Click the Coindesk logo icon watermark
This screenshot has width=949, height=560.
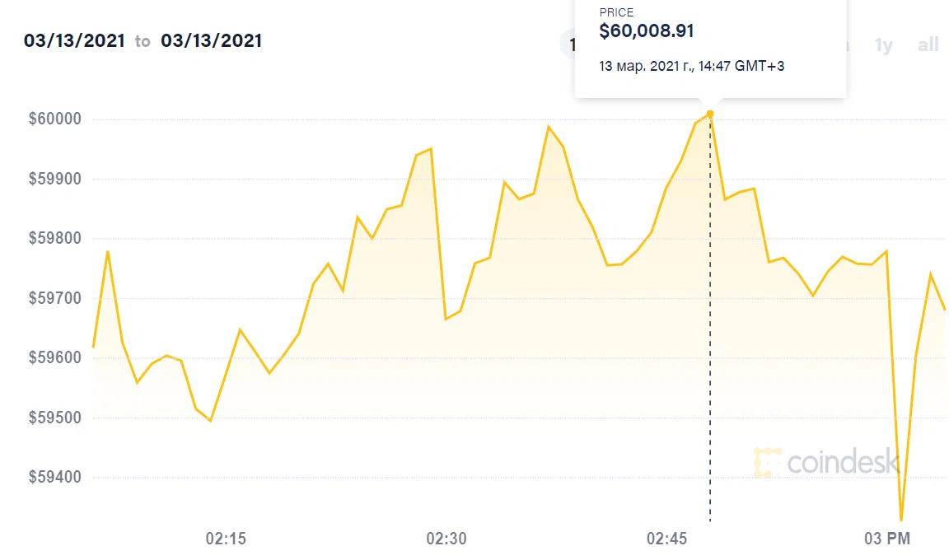[x=767, y=463]
